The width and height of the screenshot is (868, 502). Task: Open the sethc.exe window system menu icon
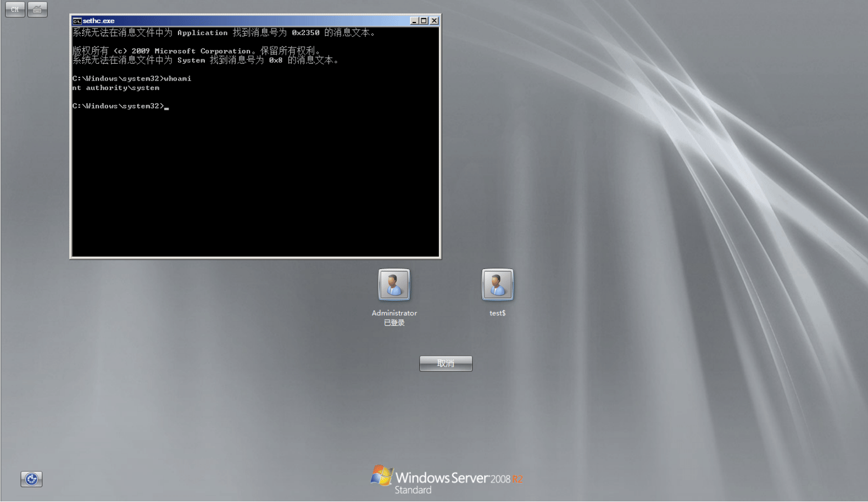[77, 21]
